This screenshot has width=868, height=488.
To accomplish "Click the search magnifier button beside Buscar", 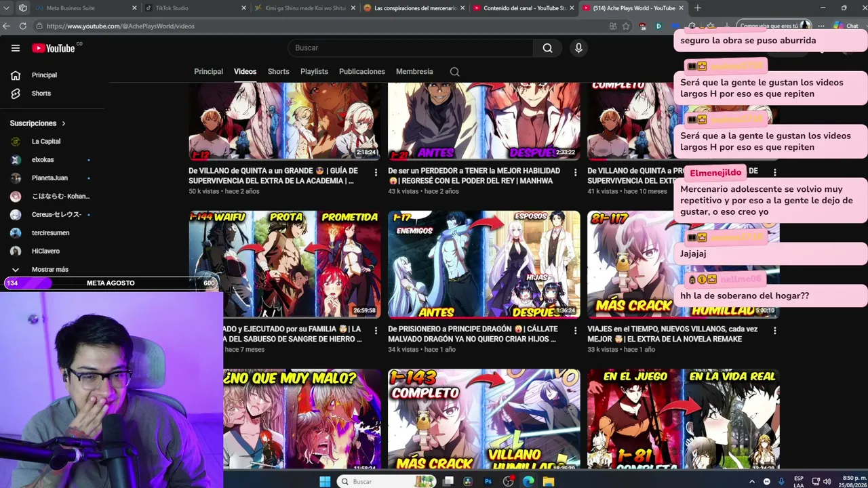I will pos(547,48).
